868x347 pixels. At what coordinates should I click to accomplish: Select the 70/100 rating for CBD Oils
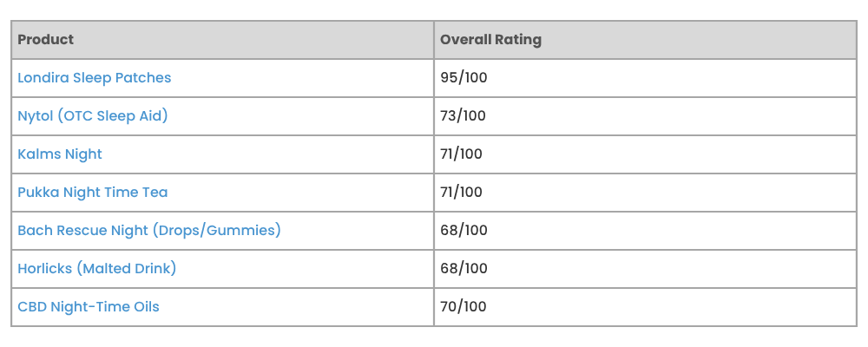[x=464, y=306]
